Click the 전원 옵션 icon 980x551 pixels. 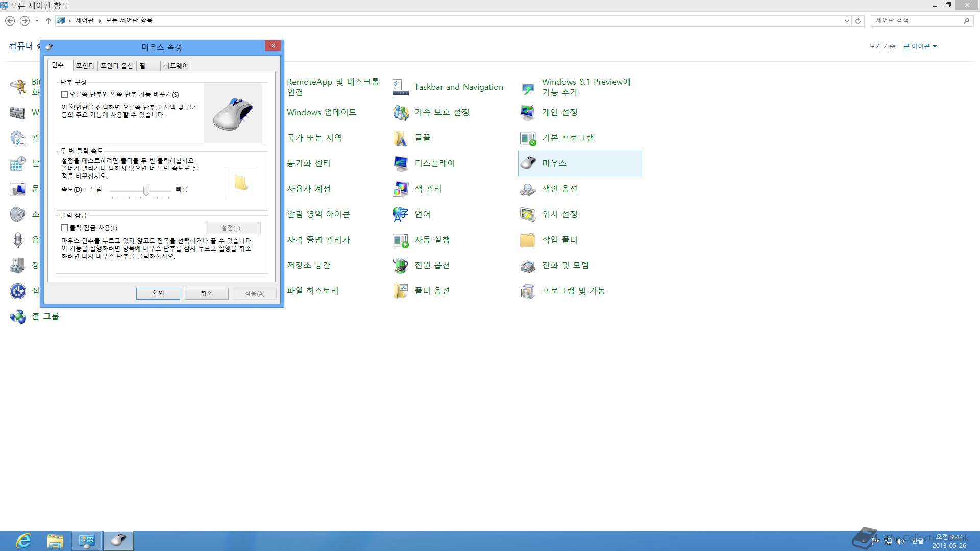(x=400, y=265)
